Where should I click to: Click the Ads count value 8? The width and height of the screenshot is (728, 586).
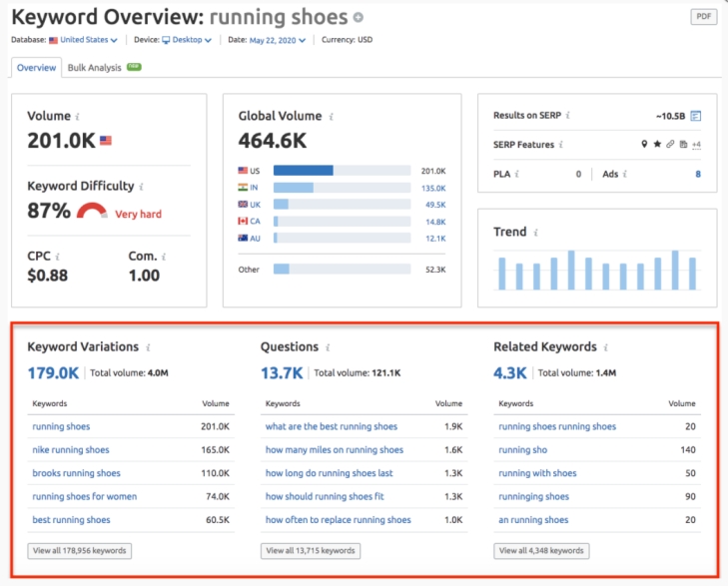tap(698, 174)
